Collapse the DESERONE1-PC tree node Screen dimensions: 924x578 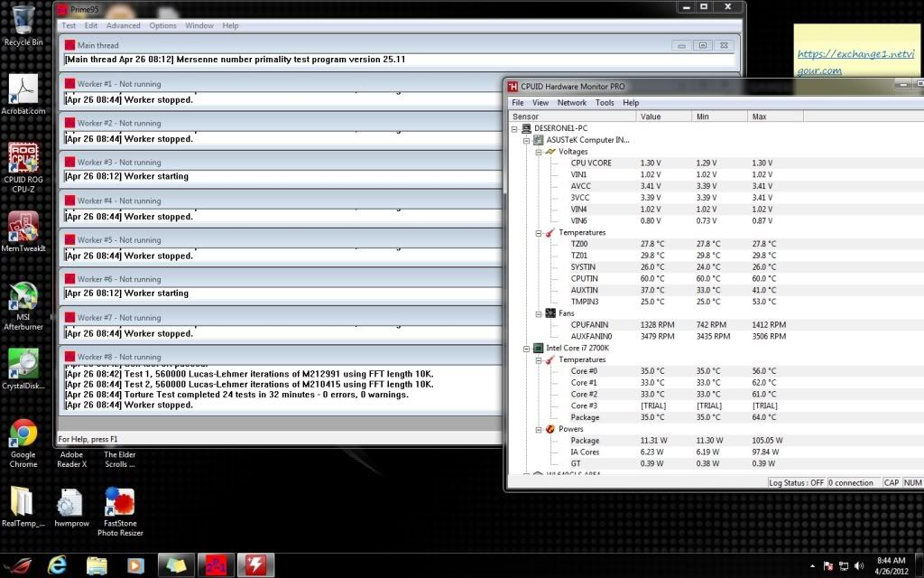coord(514,128)
